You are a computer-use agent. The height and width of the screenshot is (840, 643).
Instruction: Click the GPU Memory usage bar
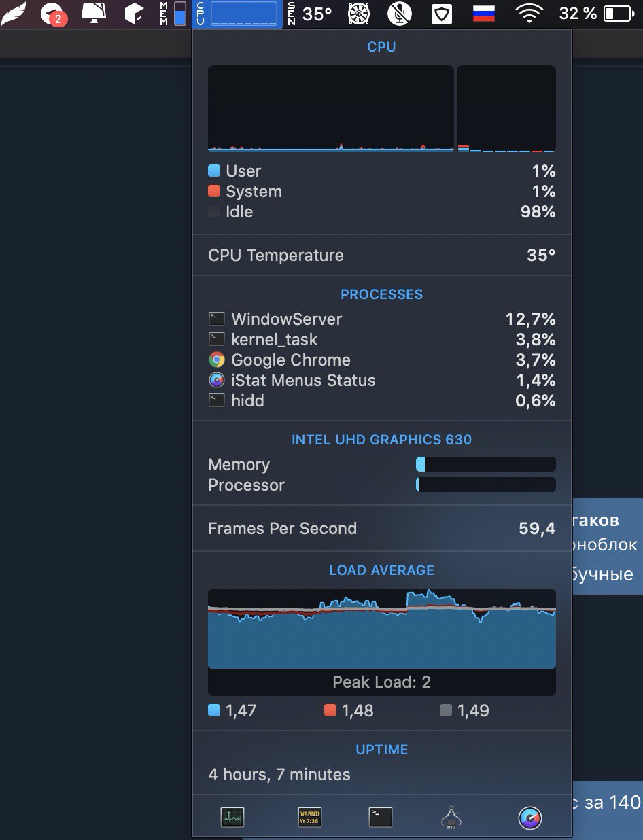[x=486, y=464]
